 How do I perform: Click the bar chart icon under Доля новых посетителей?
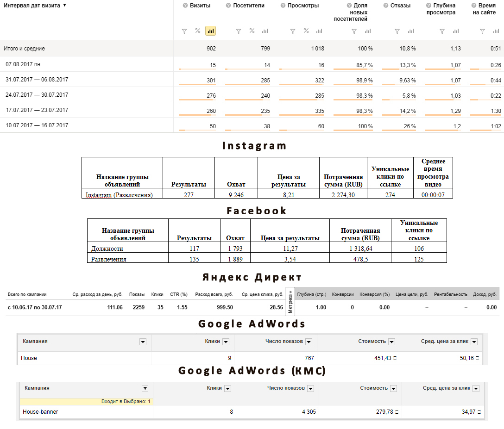(x=368, y=31)
